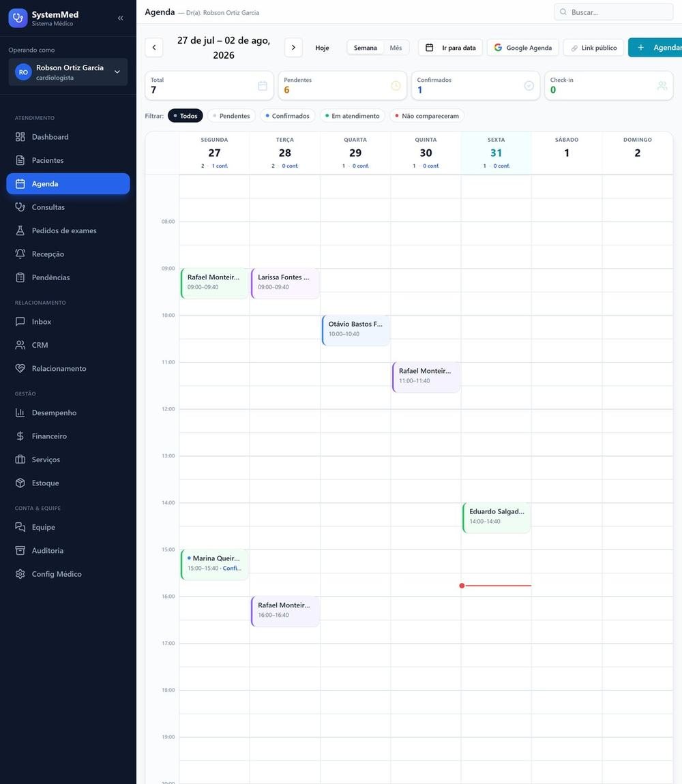
Task: Click the Serviços briefcase icon
Action: pyautogui.click(x=20, y=459)
